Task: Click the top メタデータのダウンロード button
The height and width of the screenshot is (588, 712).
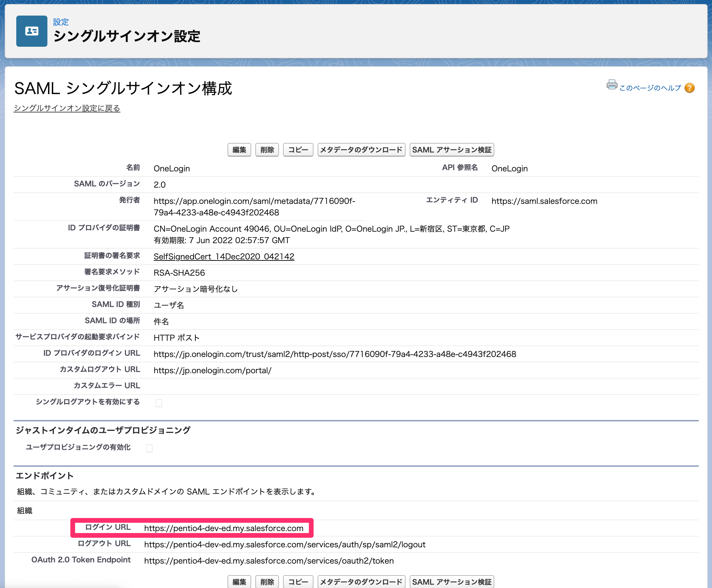Action: click(361, 150)
